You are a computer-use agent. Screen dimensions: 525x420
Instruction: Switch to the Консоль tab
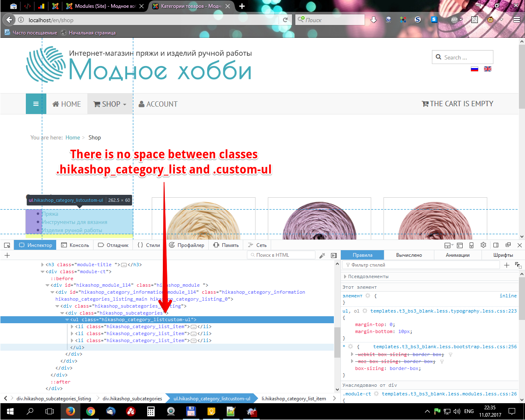pyautogui.click(x=75, y=245)
